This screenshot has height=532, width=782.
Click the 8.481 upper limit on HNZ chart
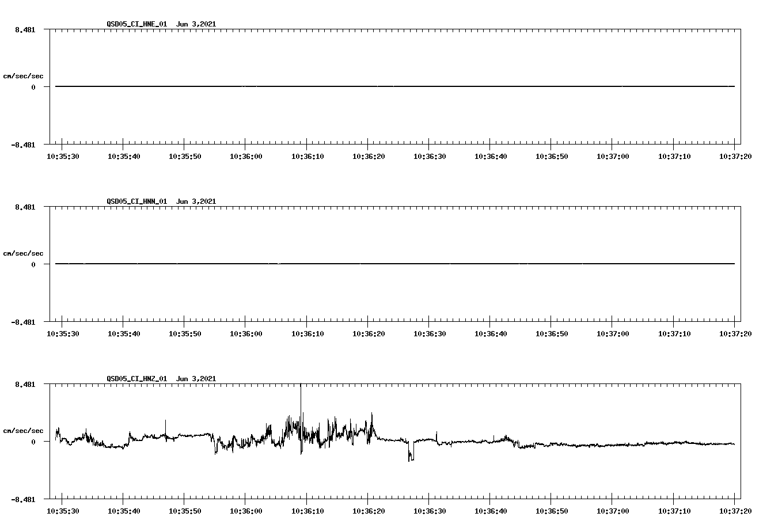coord(25,384)
